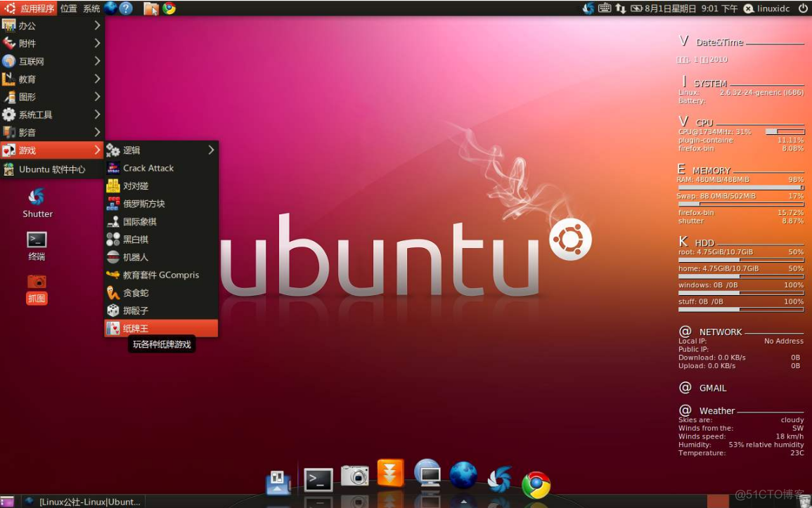
Task: Open Crack Attack from the games menu
Action: click(148, 168)
